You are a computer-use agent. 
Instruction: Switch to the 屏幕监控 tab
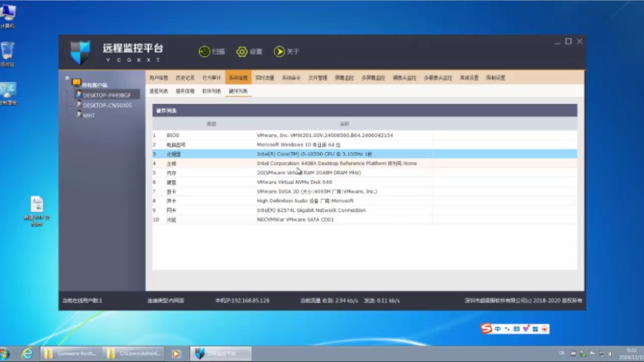(x=344, y=78)
